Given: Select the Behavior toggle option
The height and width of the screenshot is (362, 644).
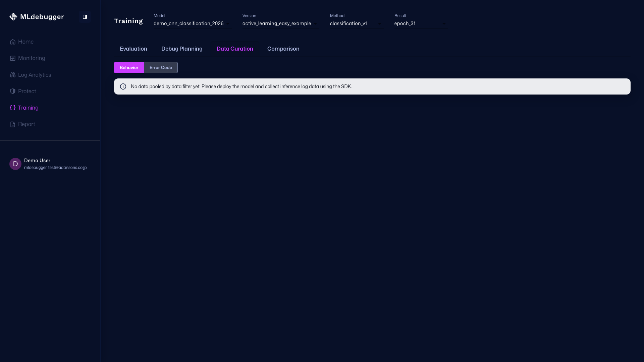Looking at the screenshot, I should coord(129,68).
